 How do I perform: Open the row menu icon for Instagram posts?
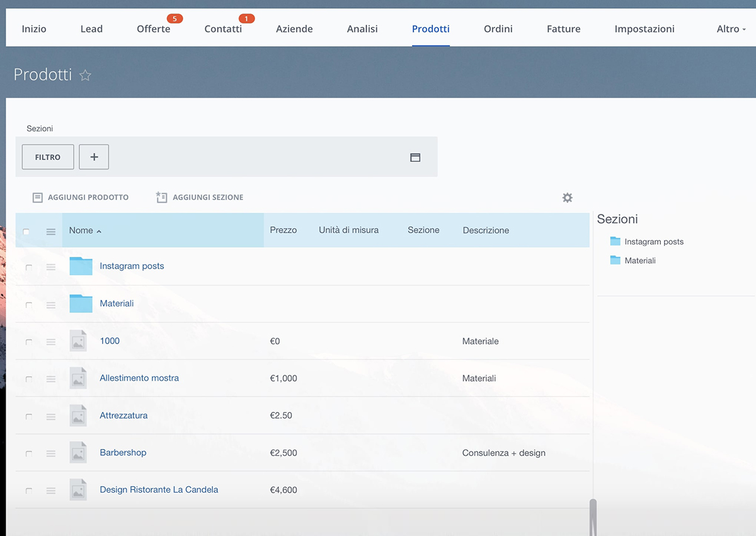(x=51, y=267)
